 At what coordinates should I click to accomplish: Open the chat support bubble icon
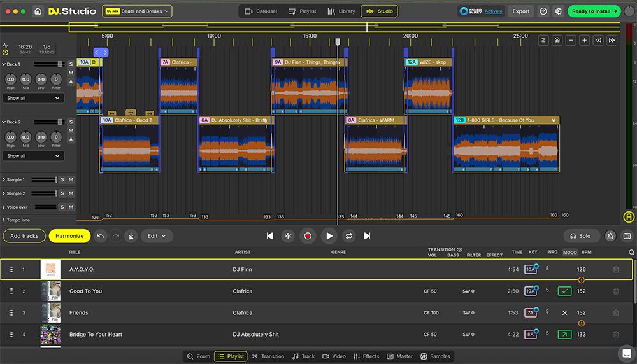tap(627, 353)
